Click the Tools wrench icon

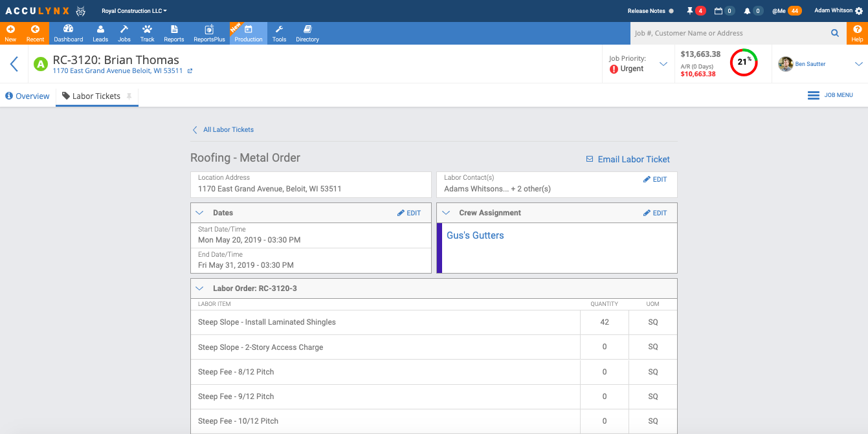279,30
